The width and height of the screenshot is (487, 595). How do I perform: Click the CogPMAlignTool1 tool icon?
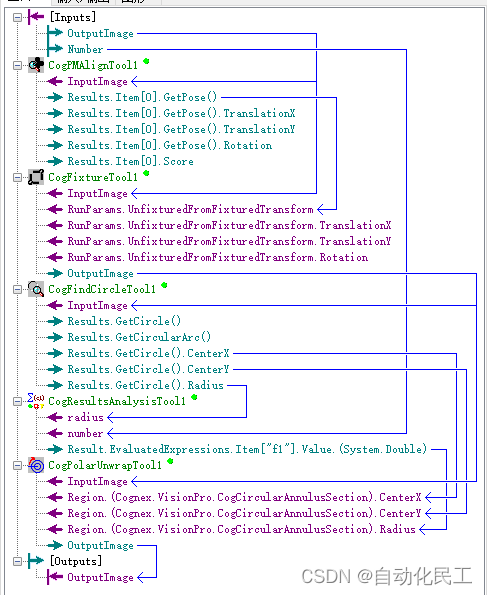[36, 65]
